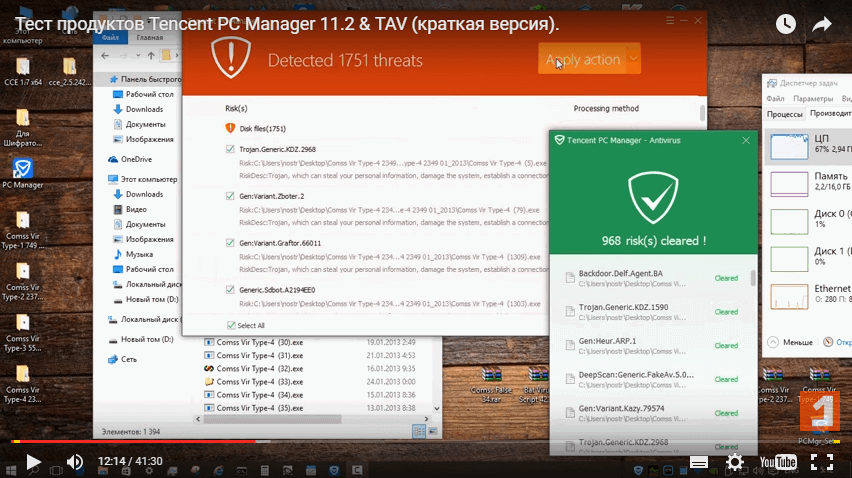This screenshot has height=478, width=852.
Task: Switch to Процессы tab in Task Manager
Action: click(x=784, y=114)
